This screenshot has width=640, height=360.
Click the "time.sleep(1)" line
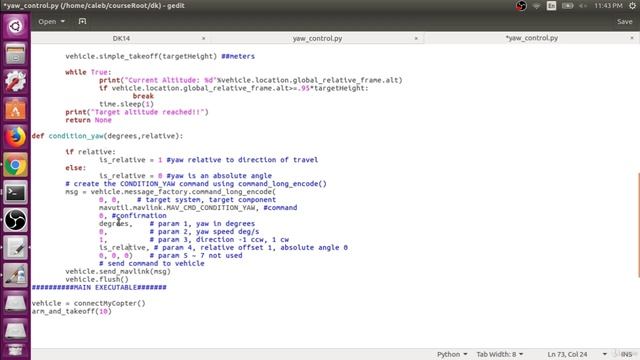point(127,104)
